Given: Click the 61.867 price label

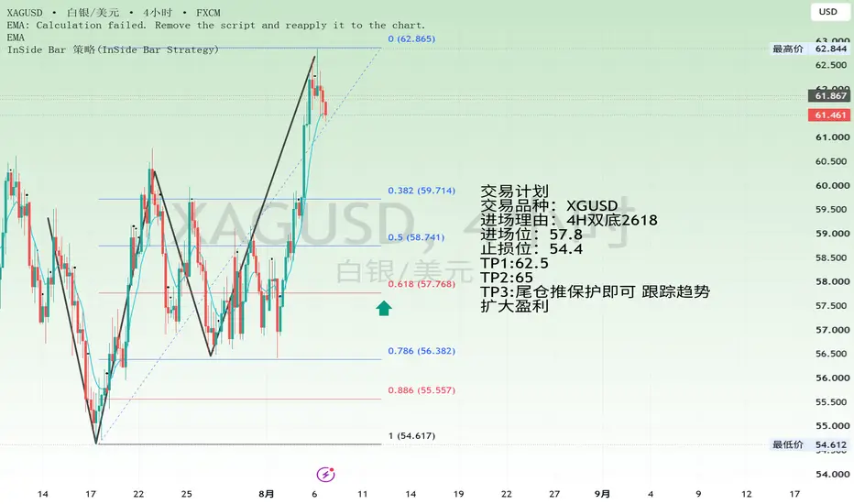Looking at the screenshot, I should (x=830, y=95).
